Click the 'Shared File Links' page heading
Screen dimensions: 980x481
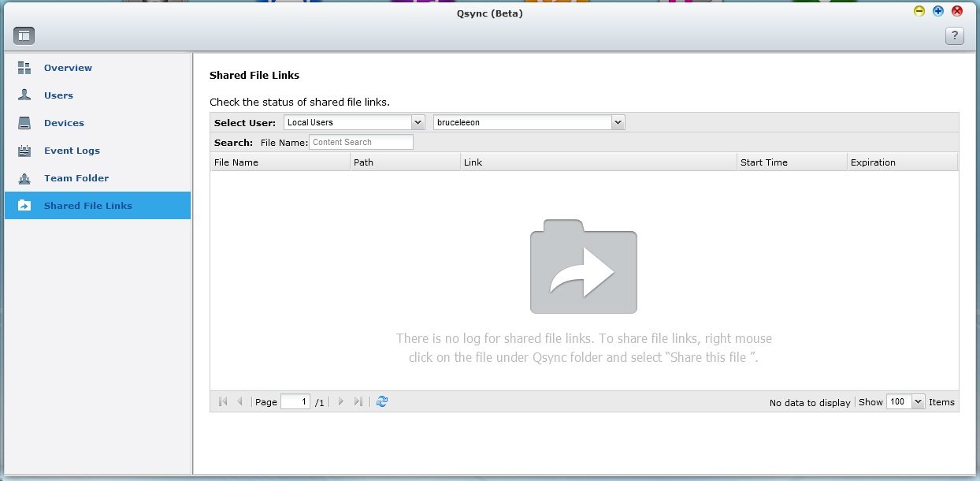point(254,75)
